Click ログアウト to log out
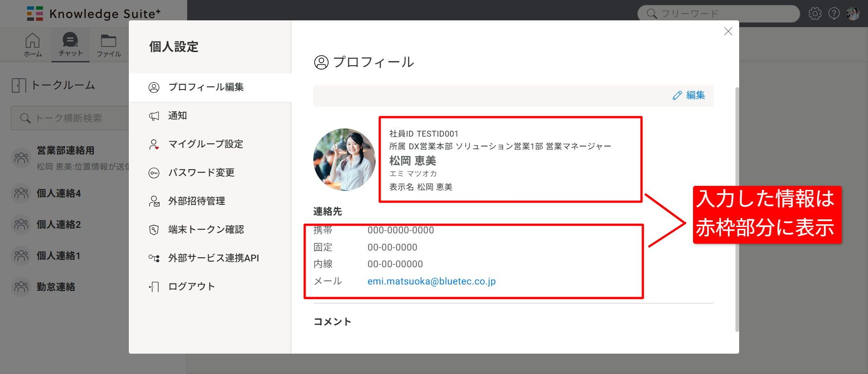868x374 pixels. pos(191,287)
